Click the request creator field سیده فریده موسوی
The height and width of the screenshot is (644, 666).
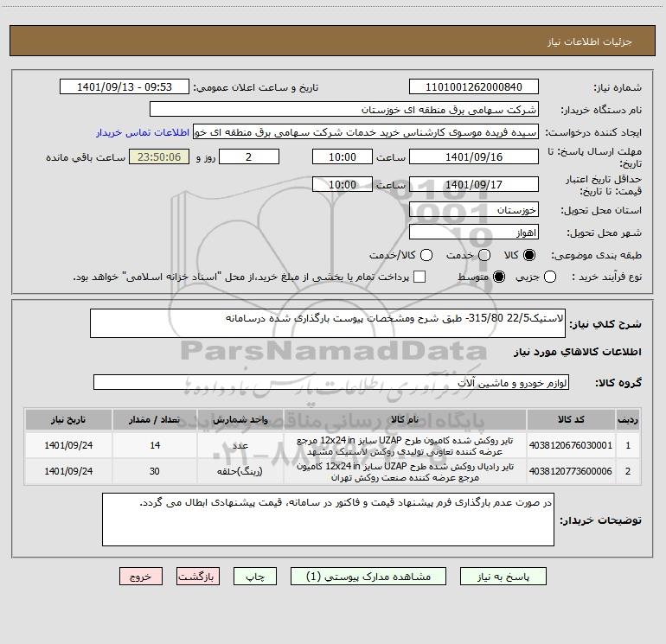pyautogui.click(x=366, y=132)
